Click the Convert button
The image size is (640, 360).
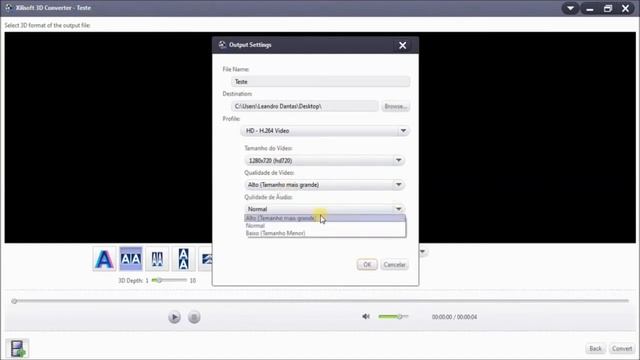click(622, 349)
